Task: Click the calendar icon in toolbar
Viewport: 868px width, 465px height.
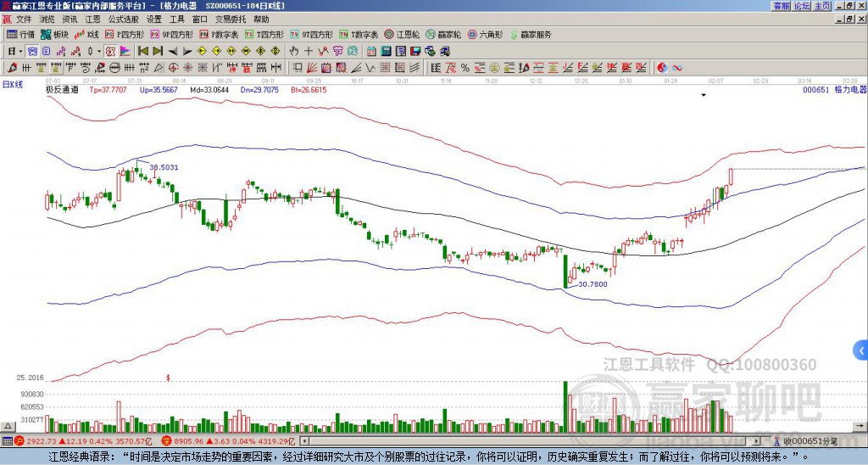Action: [371, 52]
